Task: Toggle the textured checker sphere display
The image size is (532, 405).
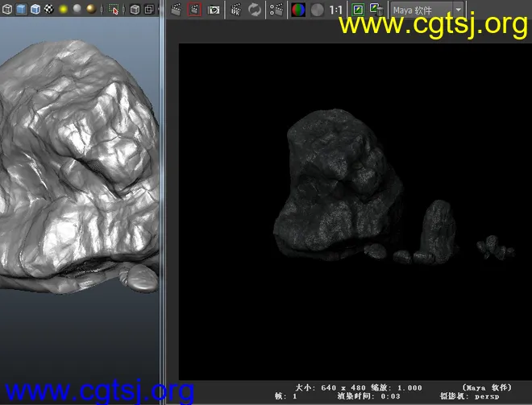Action: tap(48, 10)
